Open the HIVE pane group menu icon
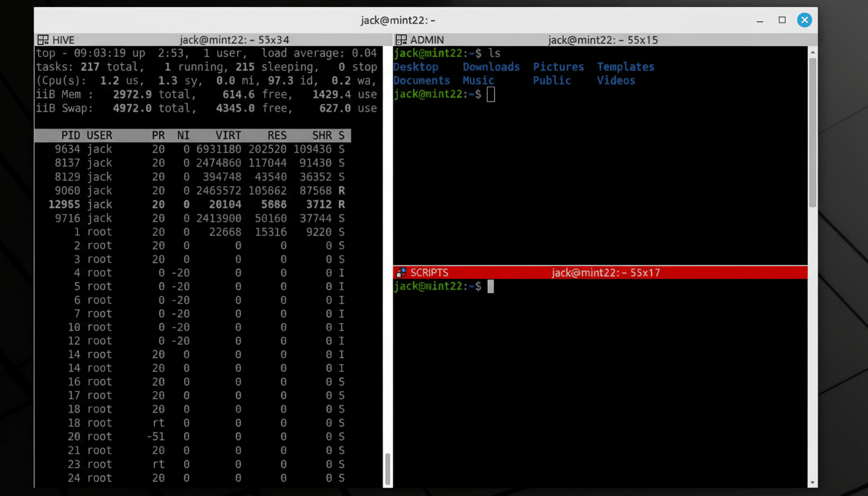The image size is (868, 496). click(x=43, y=40)
